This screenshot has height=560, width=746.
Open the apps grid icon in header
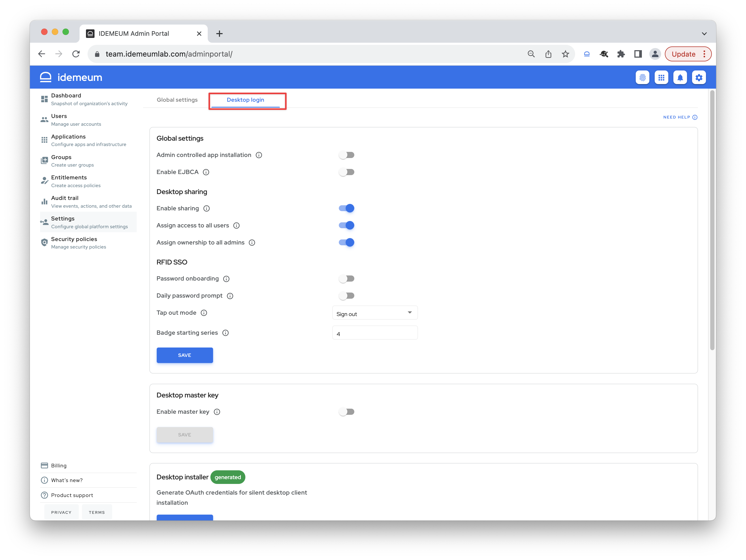[661, 78]
